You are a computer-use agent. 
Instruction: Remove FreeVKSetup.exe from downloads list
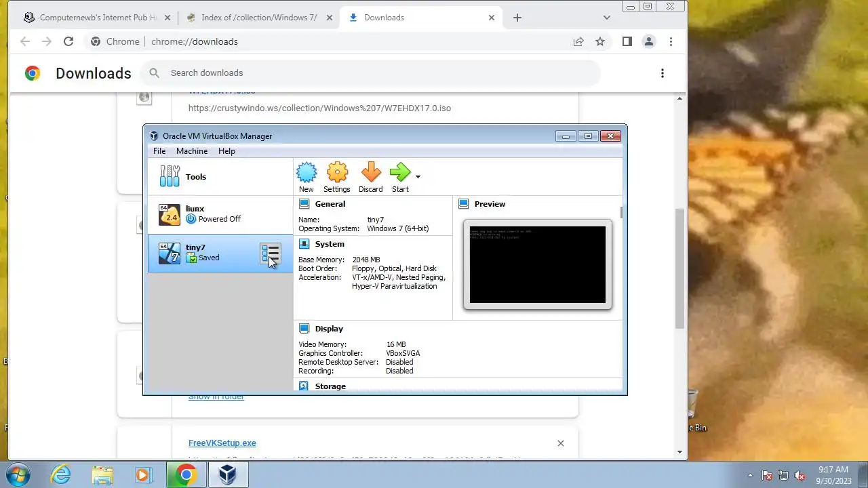[x=561, y=443]
